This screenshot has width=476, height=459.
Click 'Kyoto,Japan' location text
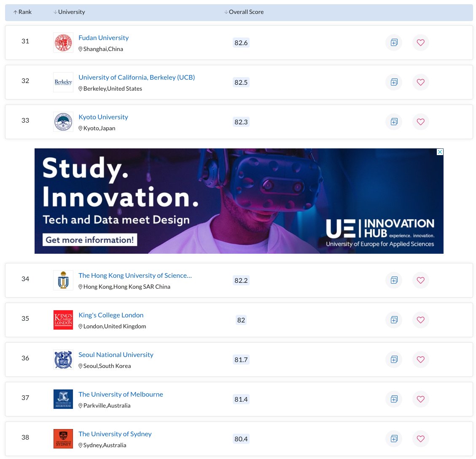pyautogui.click(x=99, y=128)
